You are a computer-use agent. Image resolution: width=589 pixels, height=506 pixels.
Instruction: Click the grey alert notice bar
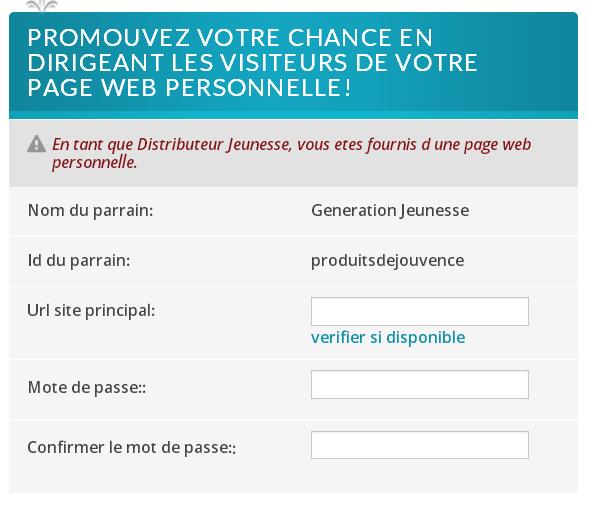coord(293,153)
